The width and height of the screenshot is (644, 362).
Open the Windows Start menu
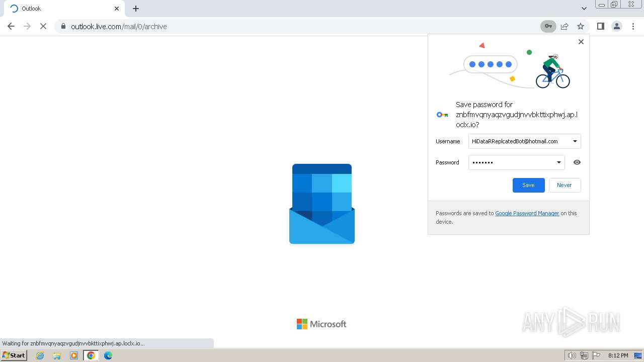coord(14,355)
